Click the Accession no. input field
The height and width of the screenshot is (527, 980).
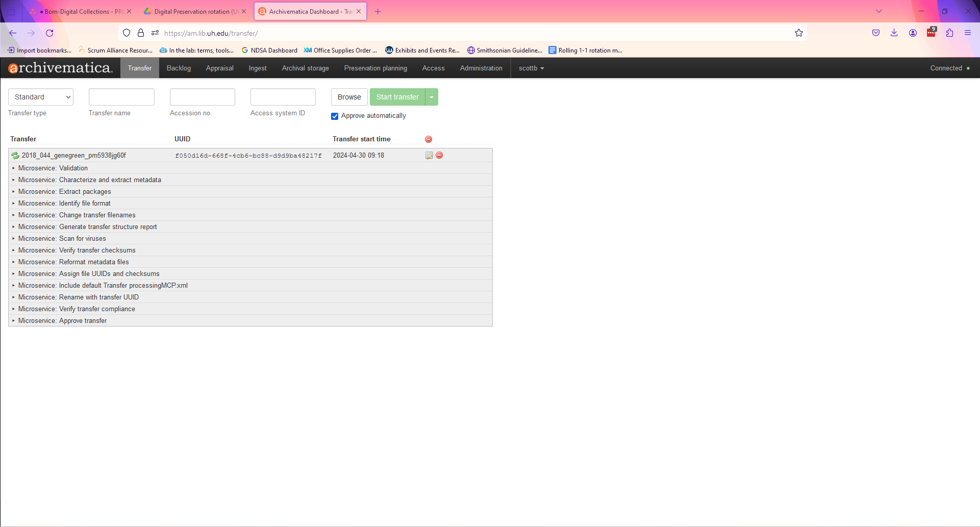coord(203,97)
